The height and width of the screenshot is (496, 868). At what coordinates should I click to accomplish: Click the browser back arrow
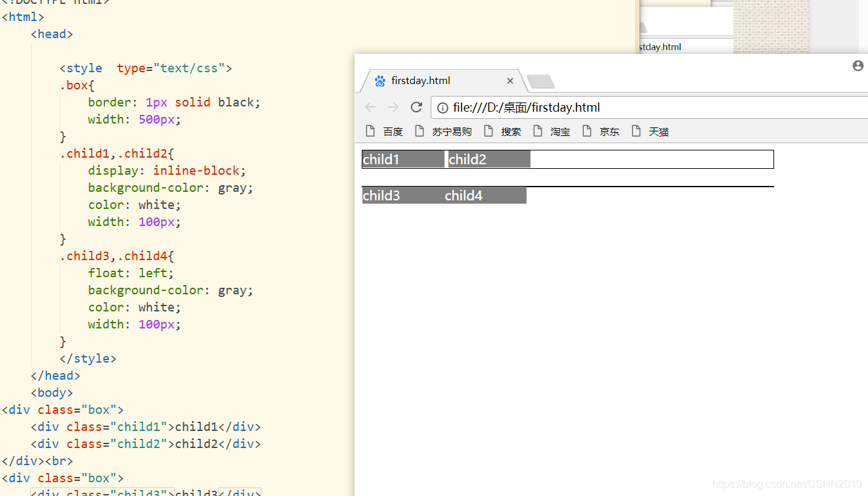(x=370, y=107)
